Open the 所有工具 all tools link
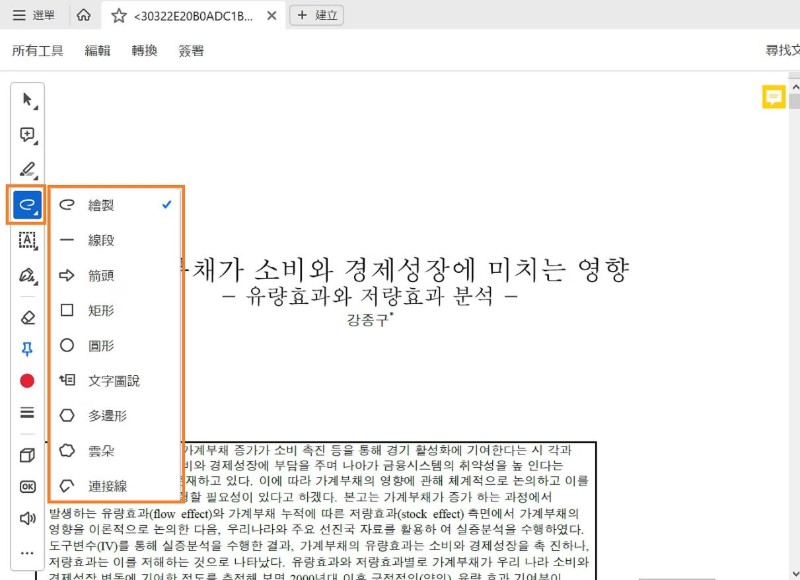The height and width of the screenshot is (580, 800). (x=38, y=51)
